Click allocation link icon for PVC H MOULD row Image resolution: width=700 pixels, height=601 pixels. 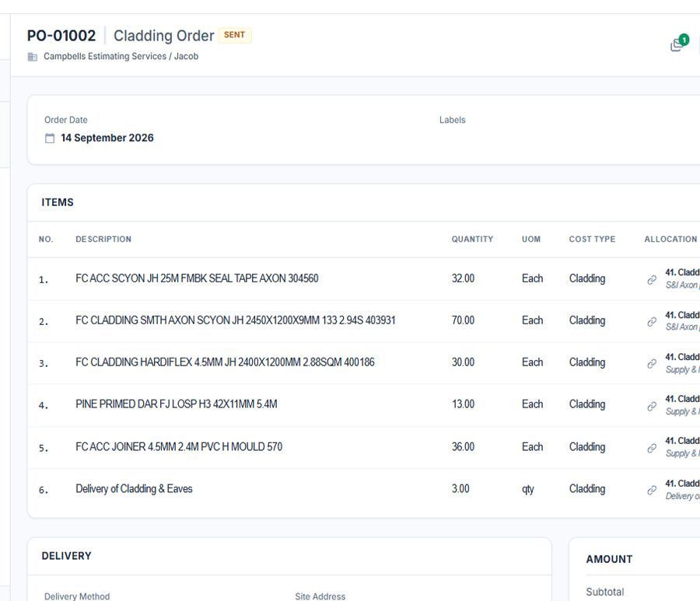(652, 448)
